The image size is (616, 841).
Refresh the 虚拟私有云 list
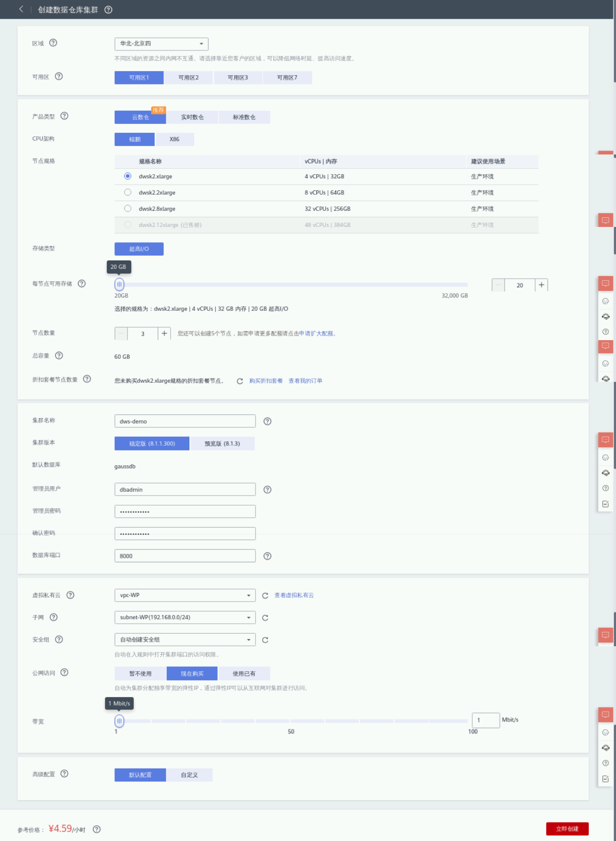[265, 595]
